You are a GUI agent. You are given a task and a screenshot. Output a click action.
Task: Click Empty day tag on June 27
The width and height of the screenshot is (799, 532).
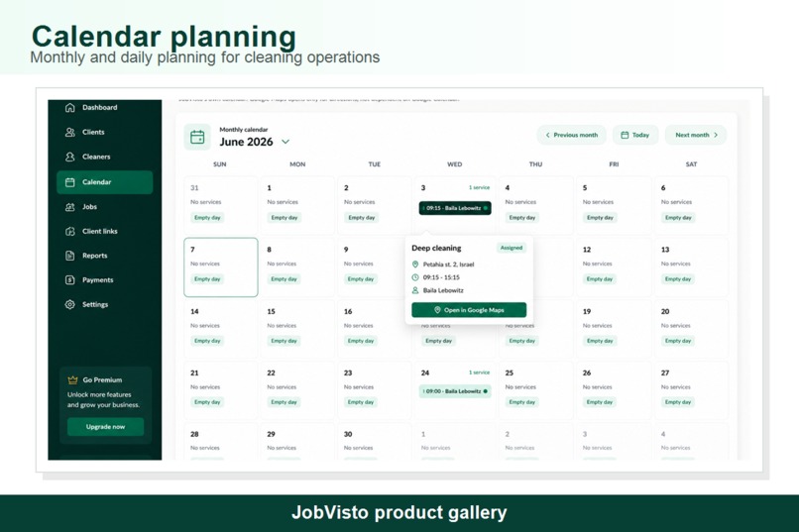(x=678, y=402)
